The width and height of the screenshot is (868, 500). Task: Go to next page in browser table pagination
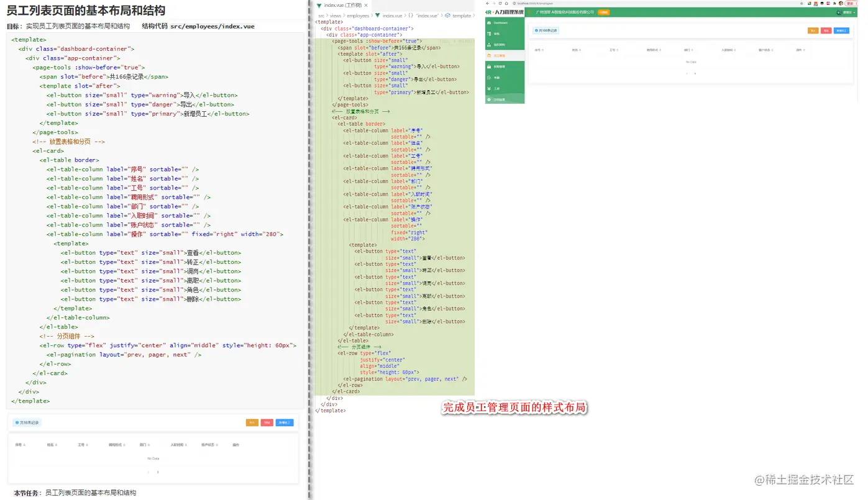tap(695, 73)
